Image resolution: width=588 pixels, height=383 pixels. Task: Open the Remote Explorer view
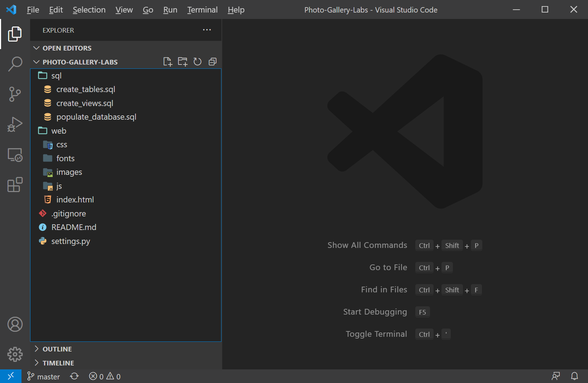tap(15, 155)
